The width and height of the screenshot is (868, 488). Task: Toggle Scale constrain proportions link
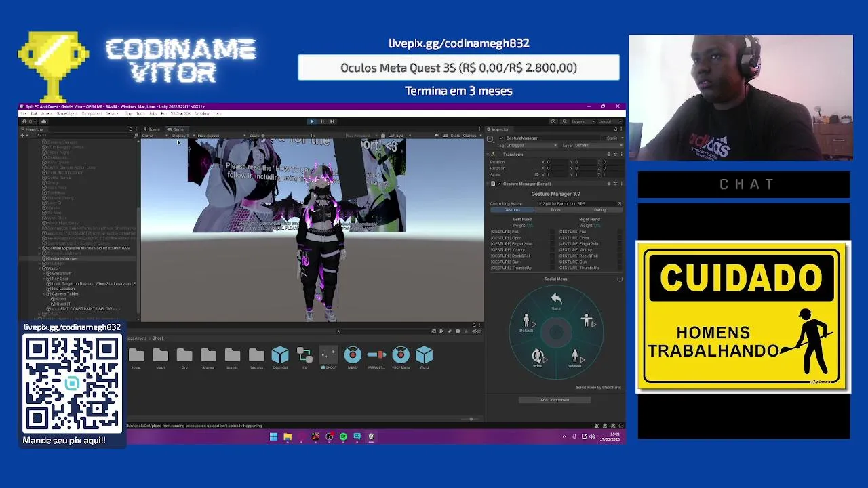click(536, 174)
